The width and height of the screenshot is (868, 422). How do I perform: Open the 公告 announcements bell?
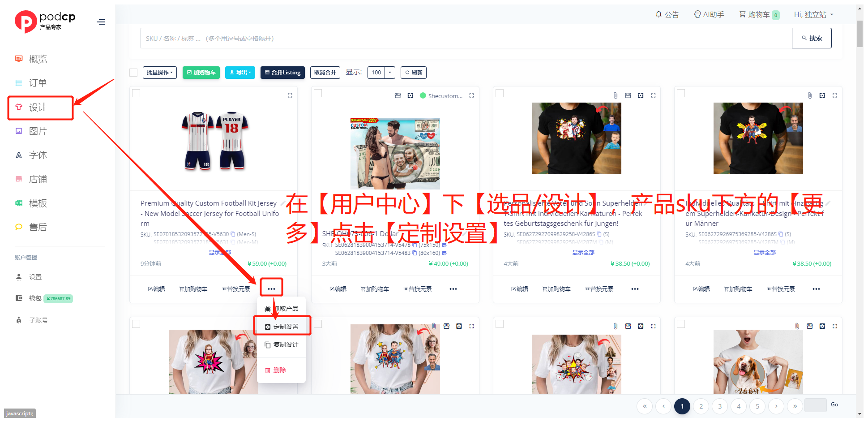[x=667, y=14]
